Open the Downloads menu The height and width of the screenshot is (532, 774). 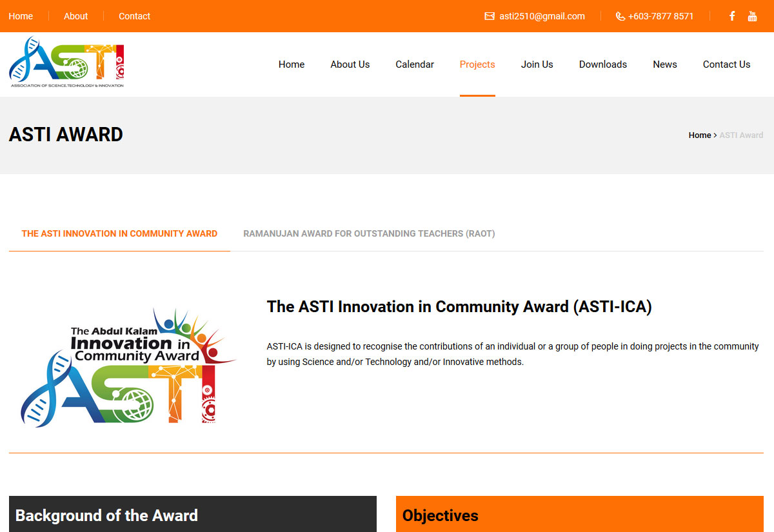(602, 64)
